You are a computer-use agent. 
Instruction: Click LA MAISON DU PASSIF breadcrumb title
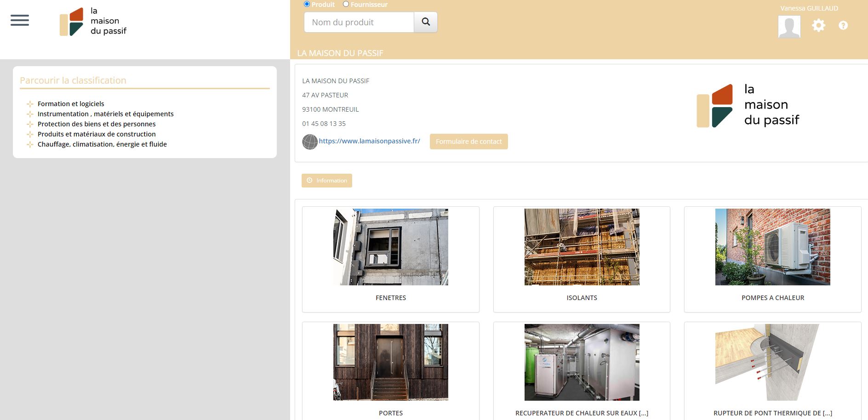tap(340, 53)
